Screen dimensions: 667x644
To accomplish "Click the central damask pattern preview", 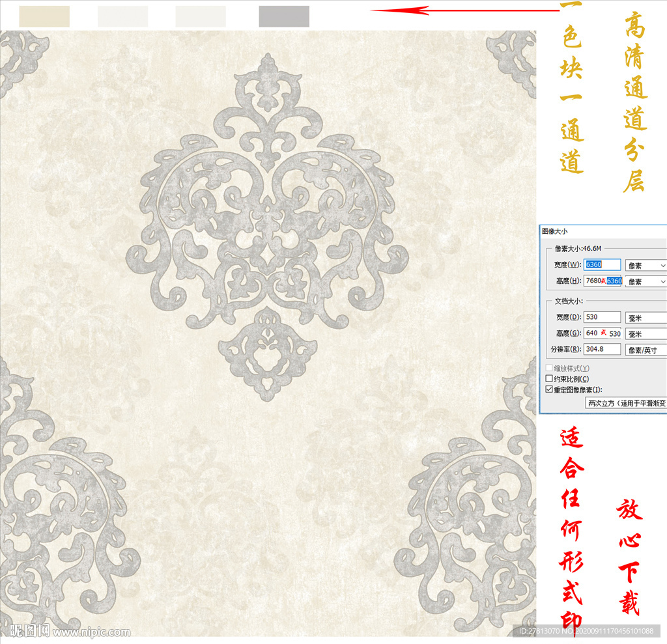I will [267, 227].
